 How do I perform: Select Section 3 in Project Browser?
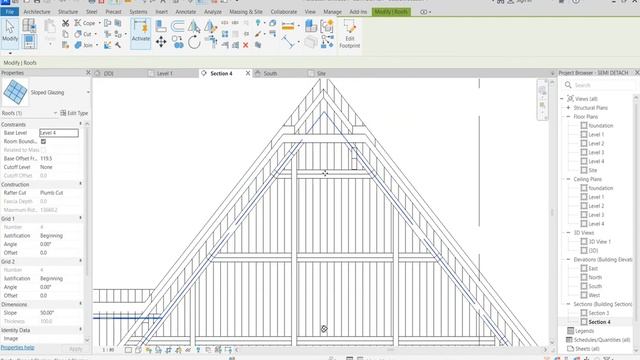[x=599, y=313]
